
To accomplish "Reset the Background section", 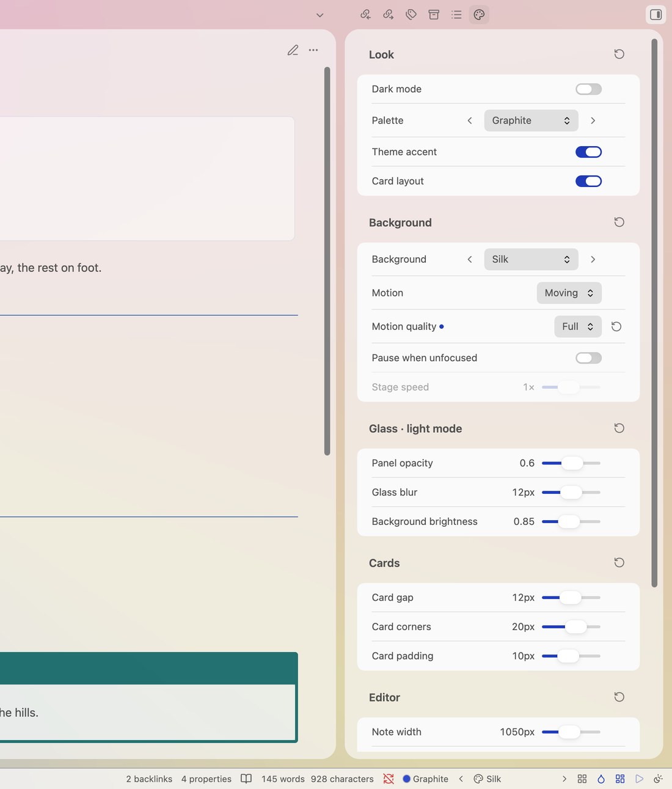I will click(619, 222).
